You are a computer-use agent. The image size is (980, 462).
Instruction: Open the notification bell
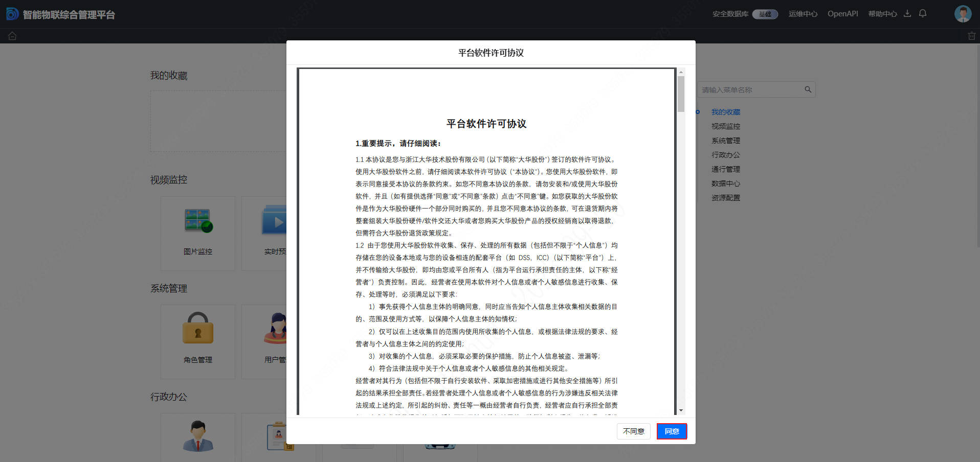[923, 14]
